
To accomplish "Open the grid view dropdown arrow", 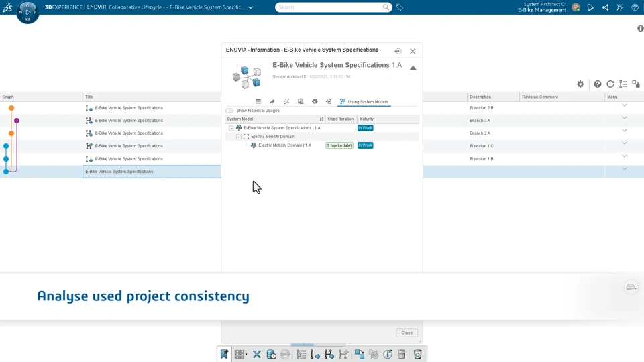I will (246, 355).
